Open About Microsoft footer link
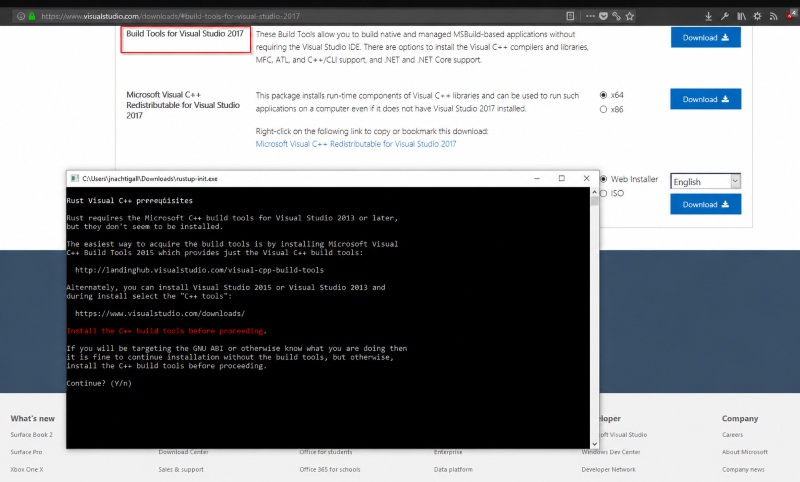800x482 pixels. point(745,452)
